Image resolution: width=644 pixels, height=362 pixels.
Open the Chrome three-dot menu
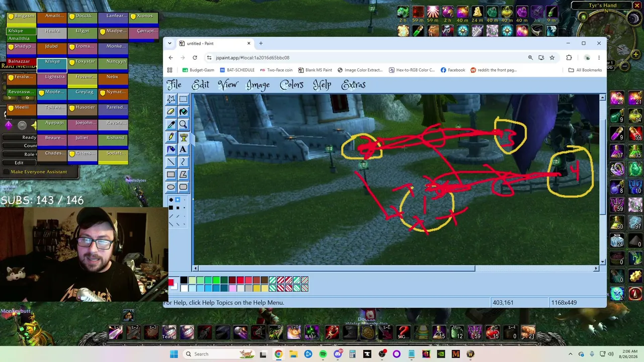[x=599, y=57]
